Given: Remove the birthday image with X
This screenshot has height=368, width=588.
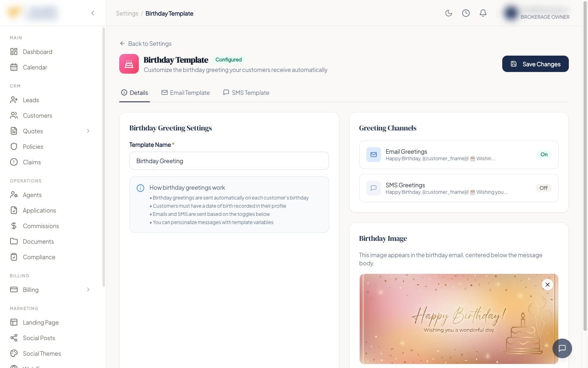Looking at the screenshot, I should point(548,285).
